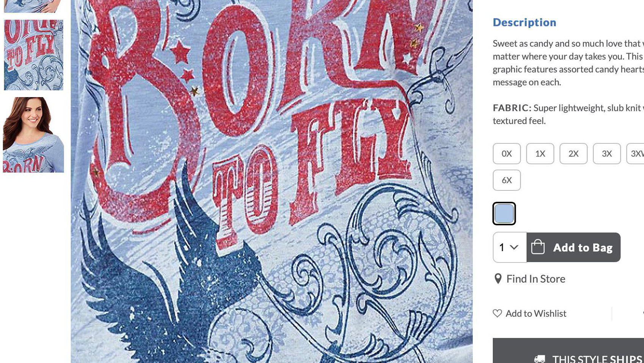Click the Description heading
The image size is (644, 363).
[x=525, y=22]
